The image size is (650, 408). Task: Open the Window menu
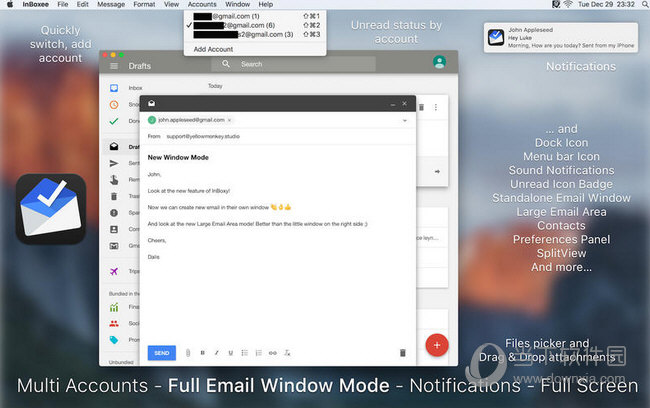(238, 4)
